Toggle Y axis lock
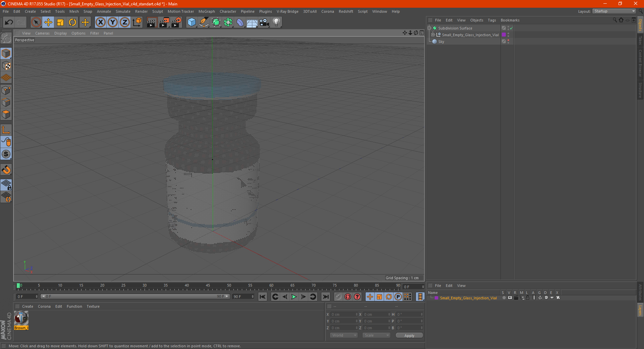The image size is (644, 349). (113, 22)
